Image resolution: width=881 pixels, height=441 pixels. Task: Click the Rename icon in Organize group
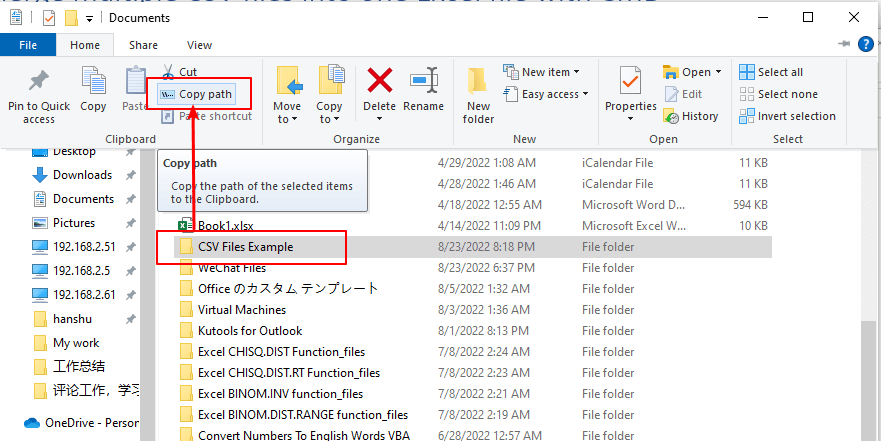coord(423,90)
